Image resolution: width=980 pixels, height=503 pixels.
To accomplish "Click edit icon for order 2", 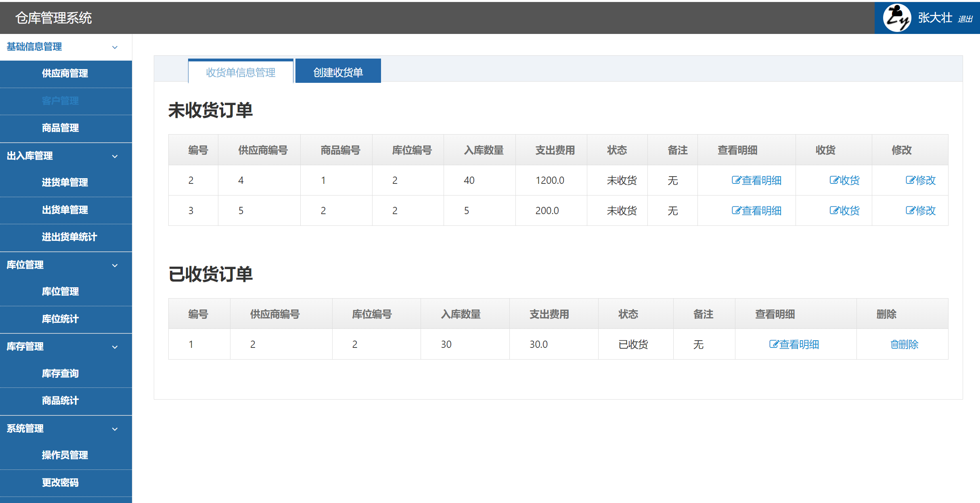I will point(910,181).
